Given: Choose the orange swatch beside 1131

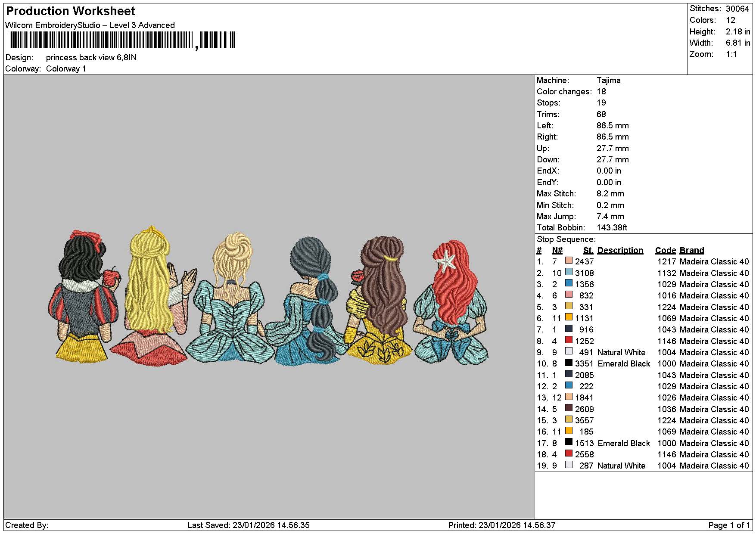Looking at the screenshot, I should [569, 317].
